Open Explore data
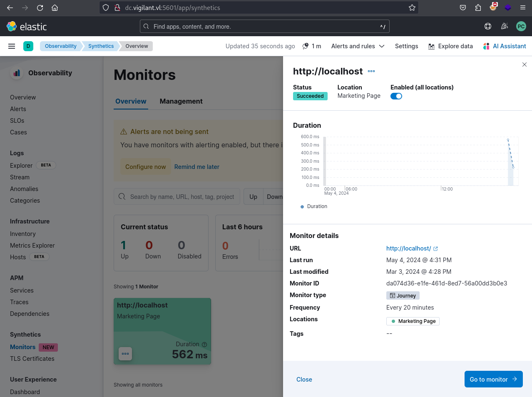This screenshot has height=397, width=532. (451, 46)
